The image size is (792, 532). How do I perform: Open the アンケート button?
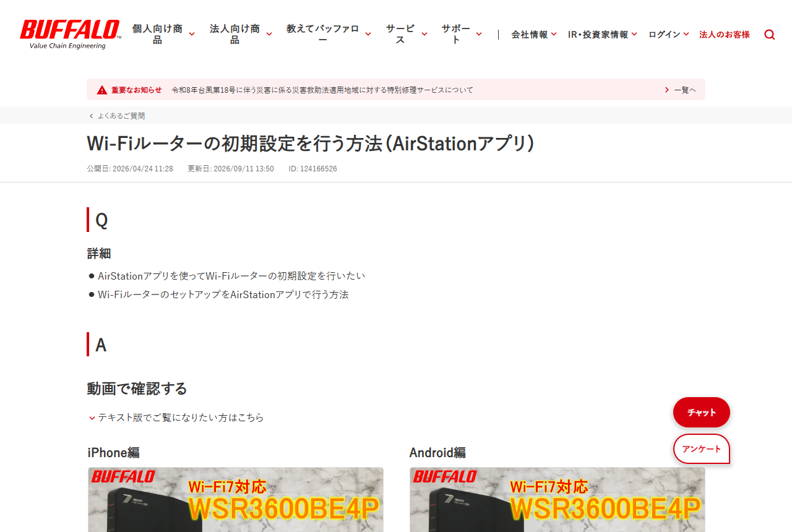click(x=702, y=449)
